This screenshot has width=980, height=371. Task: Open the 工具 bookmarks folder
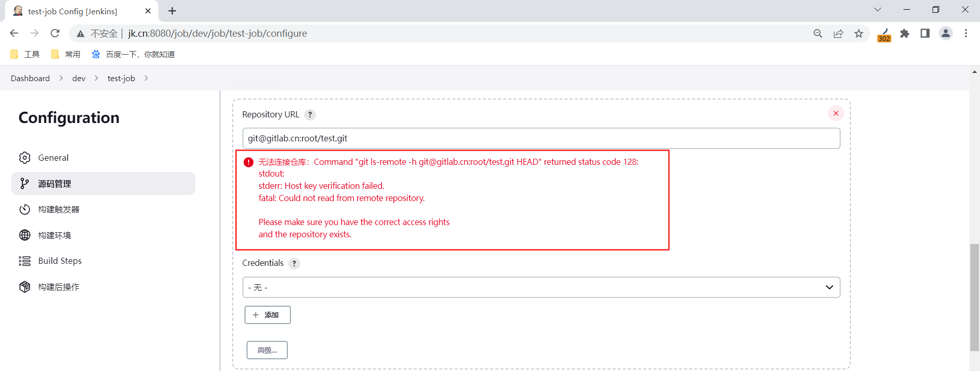click(x=24, y=54)
